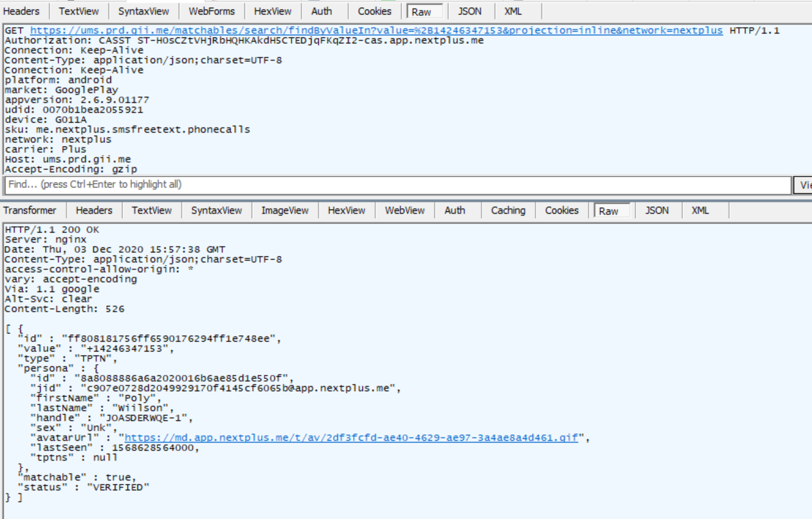Open the response SyntaxView tab
The image size is (812, 519).
(217, 210)
